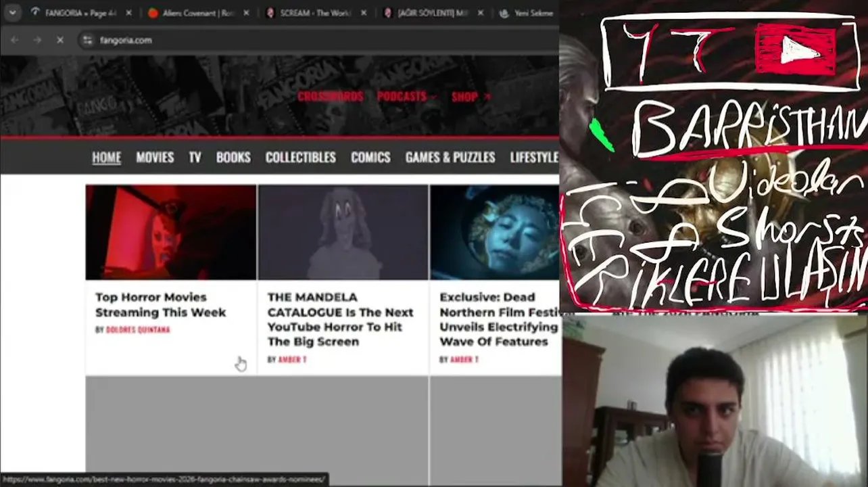Close the SCREAM tab
This screenshot has width=868, height=487.
(x=363, y=13)
